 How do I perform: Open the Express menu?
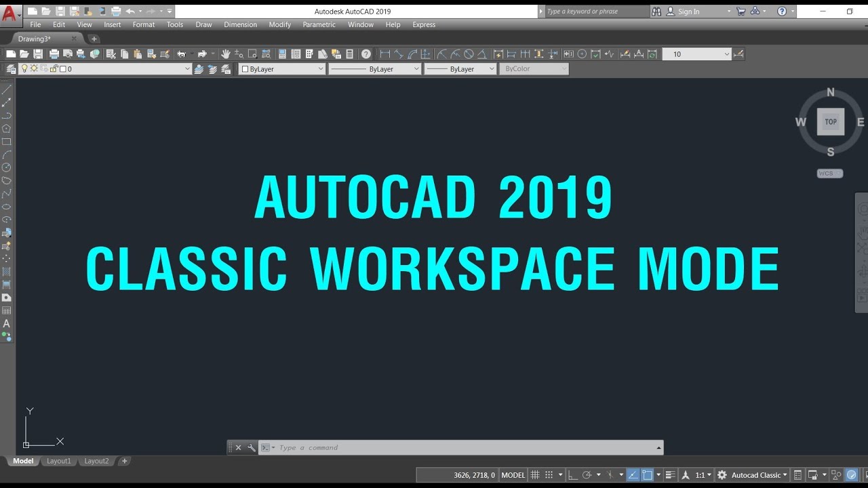[424, 24]
